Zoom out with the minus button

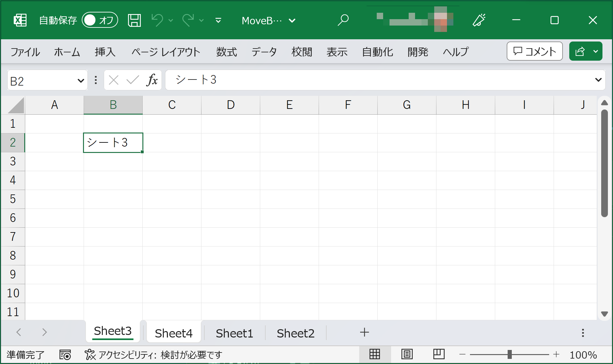coord(462,354)
